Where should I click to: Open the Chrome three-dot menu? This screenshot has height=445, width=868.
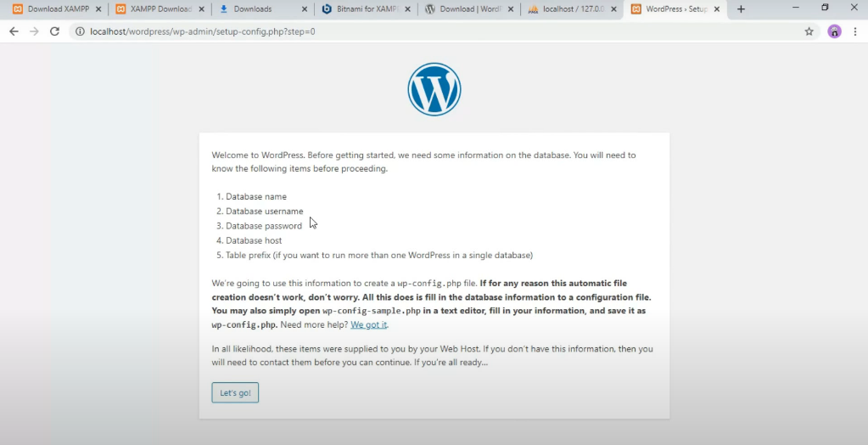pyautogui.click(x=855, y=31)
